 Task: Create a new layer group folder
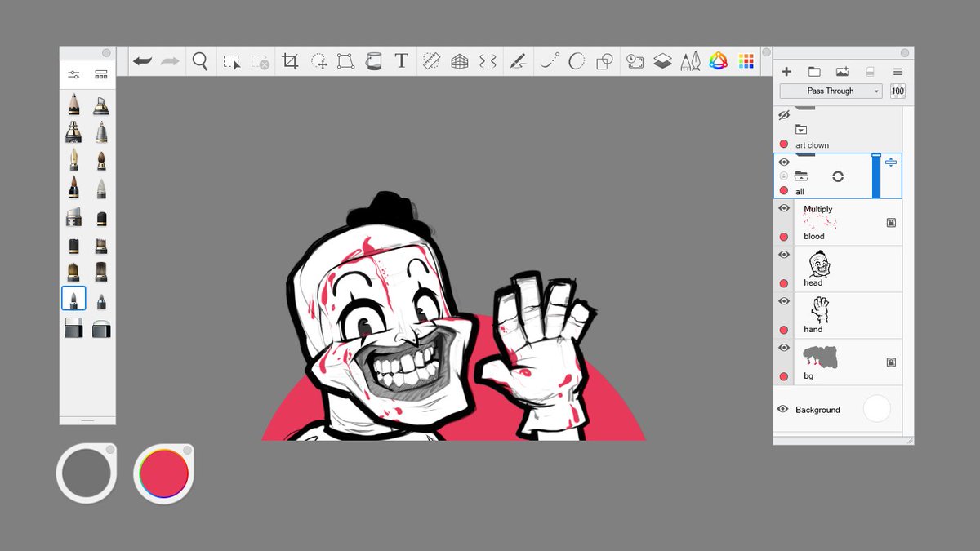(814, 72)
